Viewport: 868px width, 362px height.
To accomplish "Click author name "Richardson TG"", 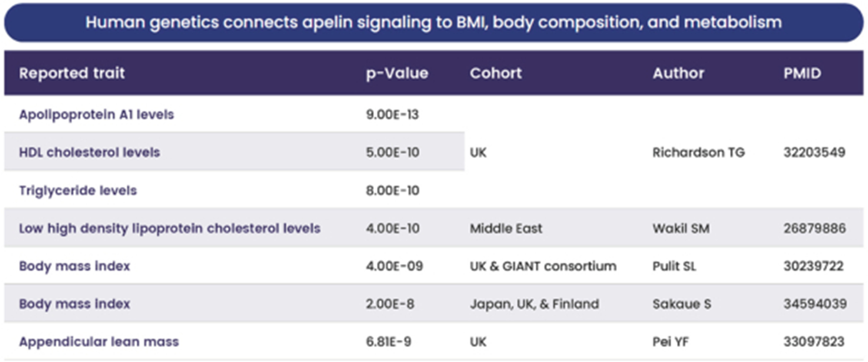I will [x=698, y=152].
